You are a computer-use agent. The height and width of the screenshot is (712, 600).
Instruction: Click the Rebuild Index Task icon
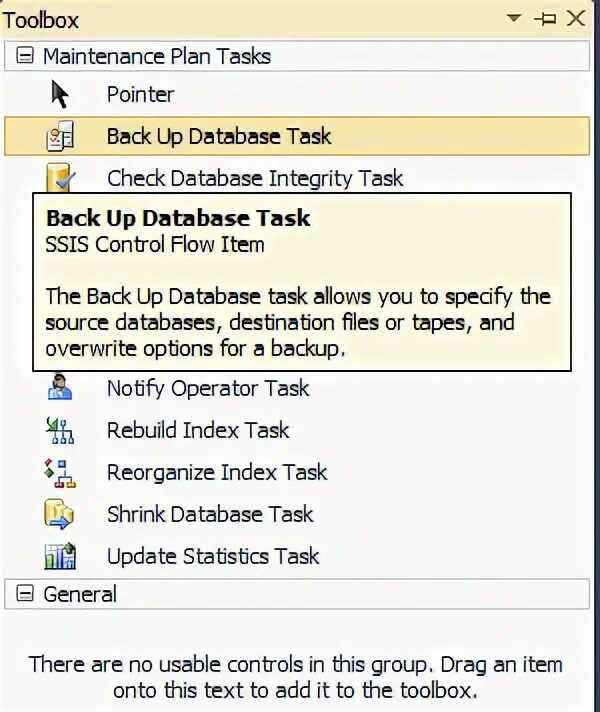tap(60, 431)
